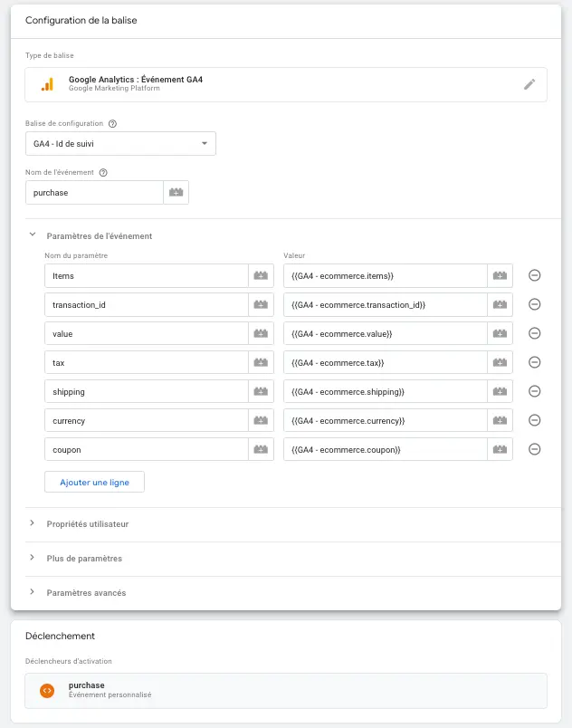Click Ajouter une ligne button
The width and height of the screenshot is (572, 728).
(x=95, y=482)
